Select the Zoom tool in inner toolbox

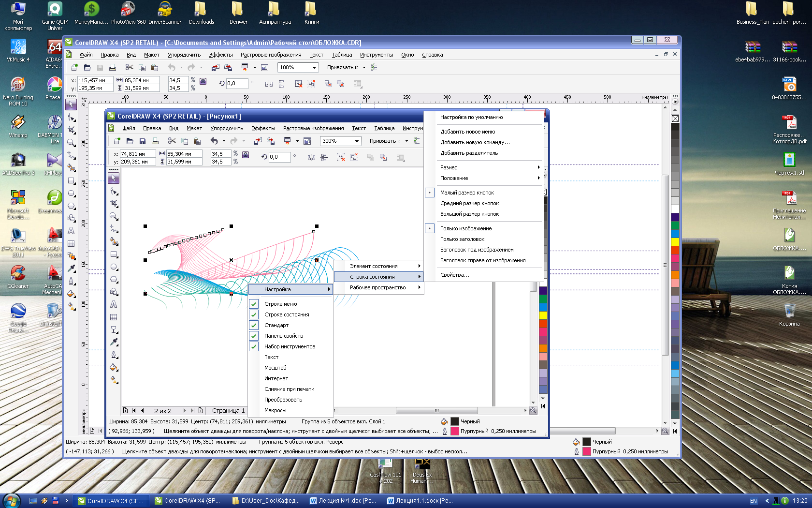pos(114,216)
